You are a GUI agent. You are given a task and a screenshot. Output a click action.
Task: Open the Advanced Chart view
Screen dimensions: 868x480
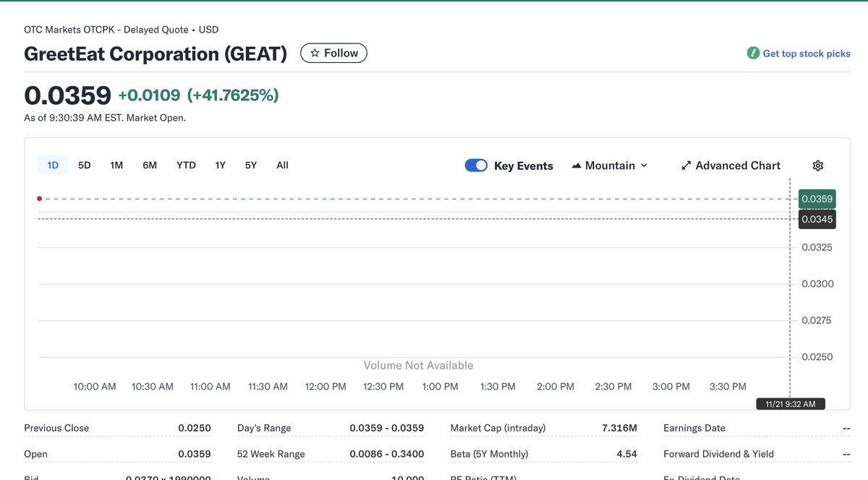[x=731, y=166]
